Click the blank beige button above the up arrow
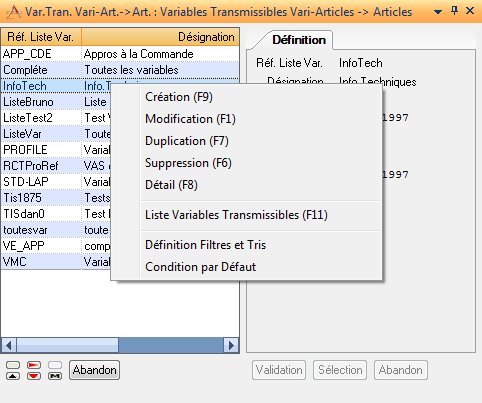Viewport: 482px width, 403px height. pos(13,365)
